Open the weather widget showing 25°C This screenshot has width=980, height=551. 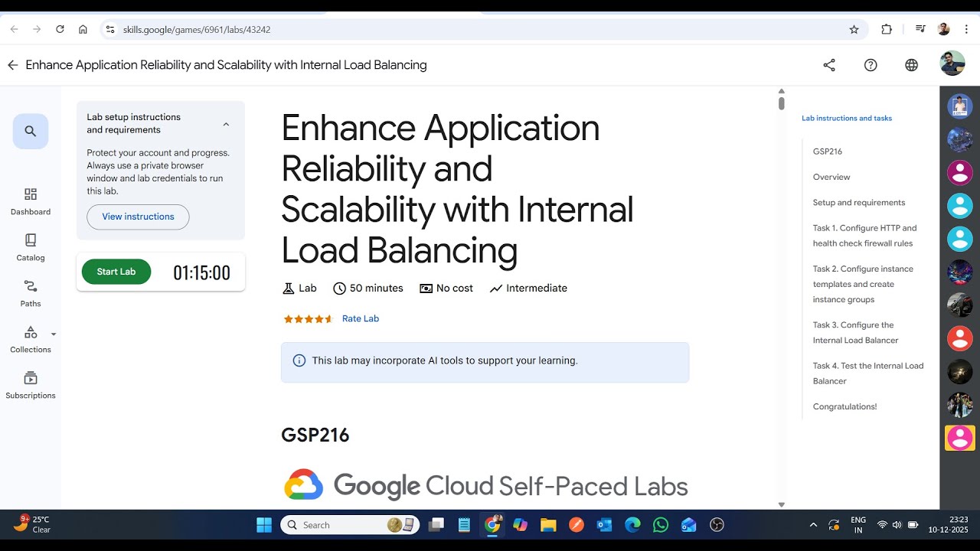click(x=32, y=524)
